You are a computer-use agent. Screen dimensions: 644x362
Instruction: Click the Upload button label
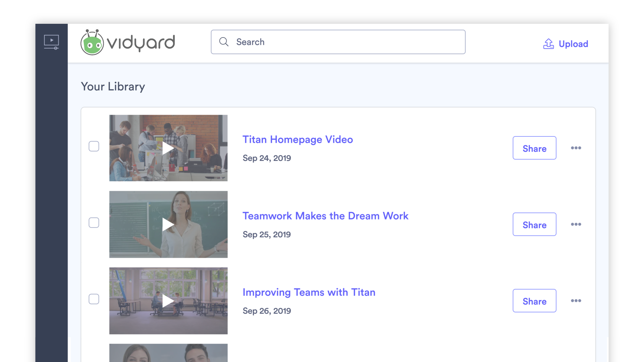coord(573,44)
